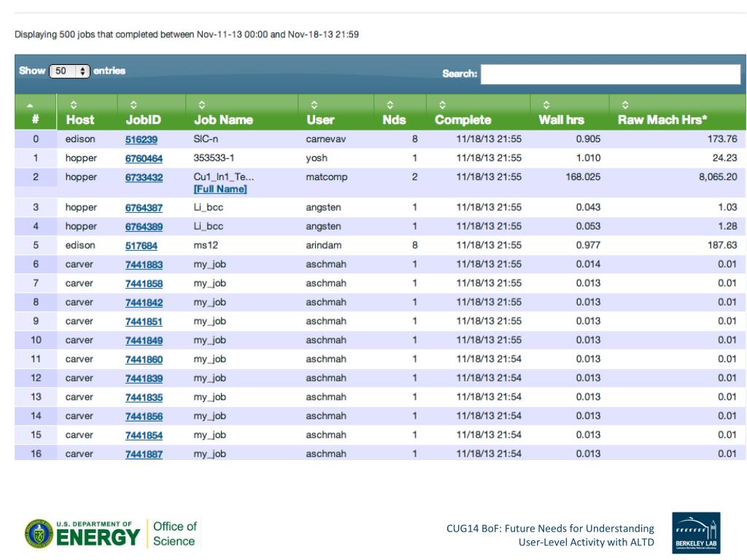Select wall hours value 168.025
The image size is (747, 560).
pyautogui.click(x=583, y=177)
